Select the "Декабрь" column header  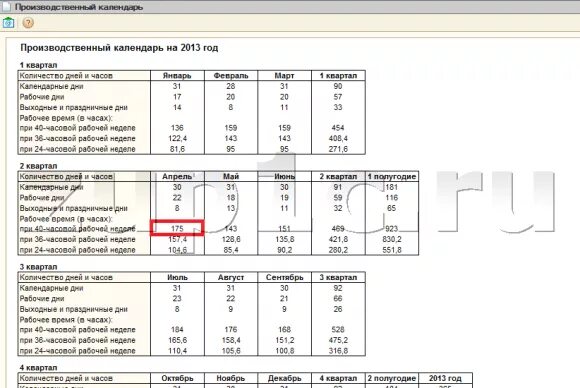(284, 378)
